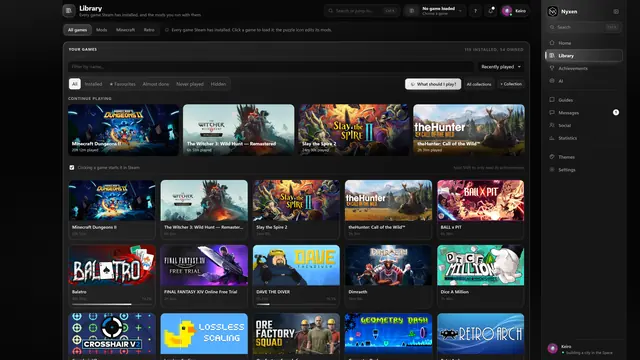This screenshot has width=640, height=360.
Task: Open Library in the sidebar
Action: pyautogui.click(x=584, y=56)
